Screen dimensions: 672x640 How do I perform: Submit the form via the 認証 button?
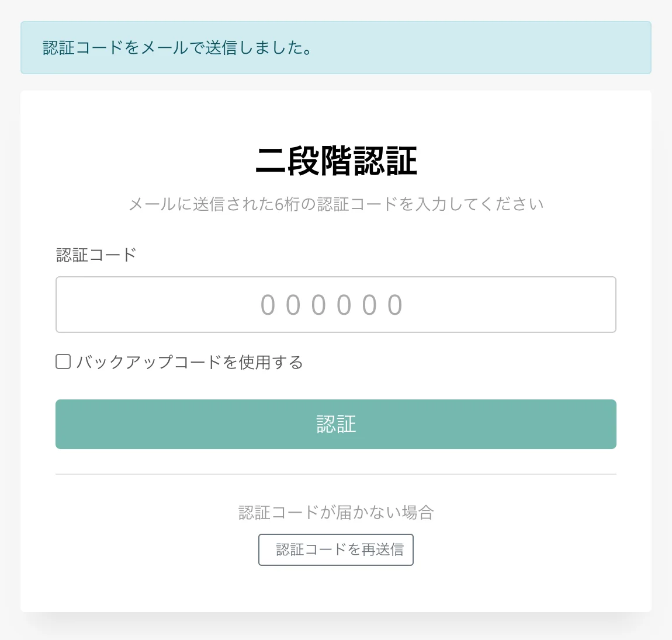(x=336, y=424)
